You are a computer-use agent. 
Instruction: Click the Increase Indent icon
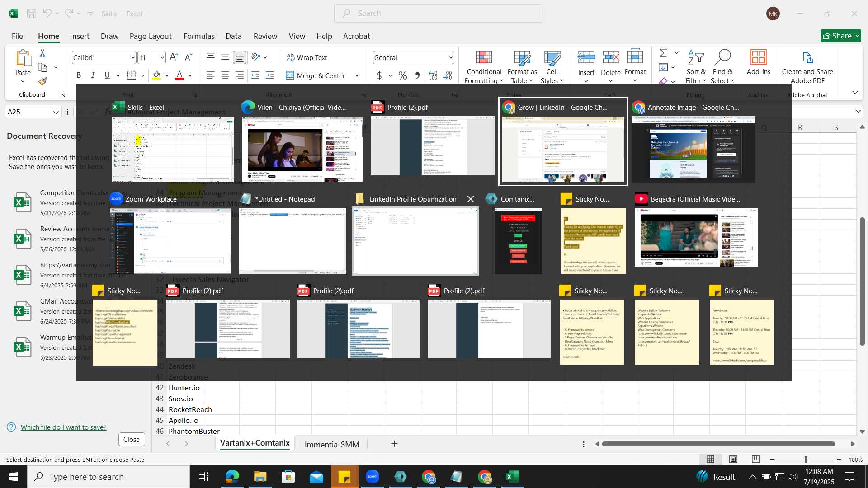point(270,75)
